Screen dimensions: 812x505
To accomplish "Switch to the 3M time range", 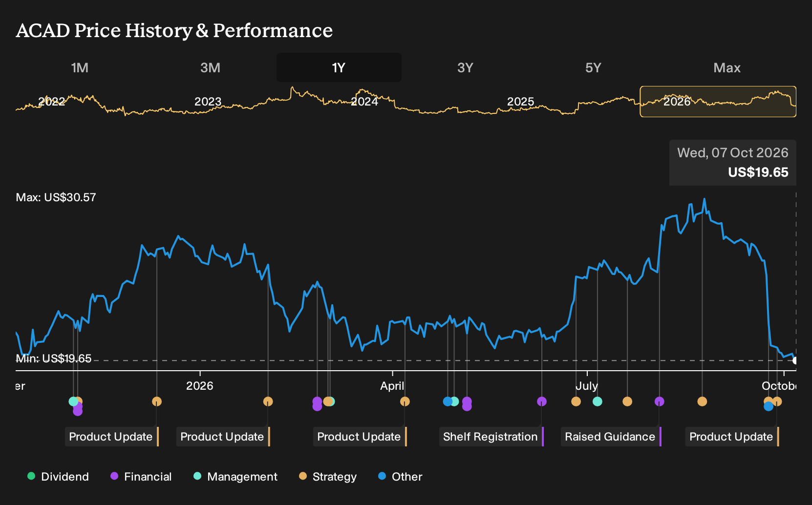I will coord(210,67).
